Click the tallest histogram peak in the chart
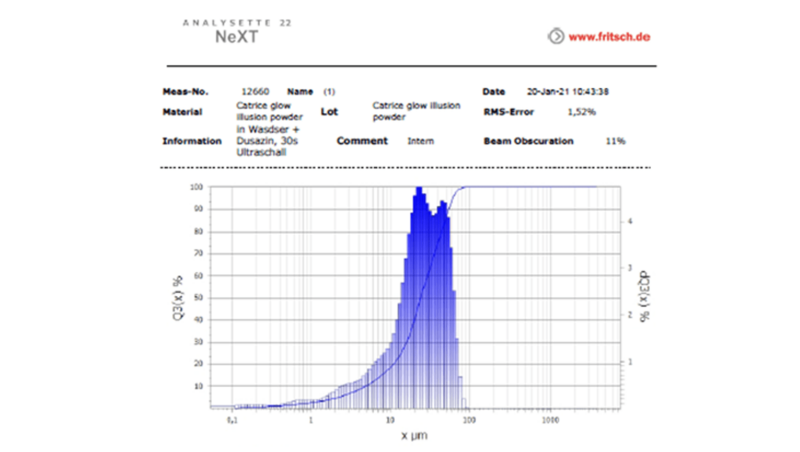This screenshot has height=452, width=800. pos(420,190)
